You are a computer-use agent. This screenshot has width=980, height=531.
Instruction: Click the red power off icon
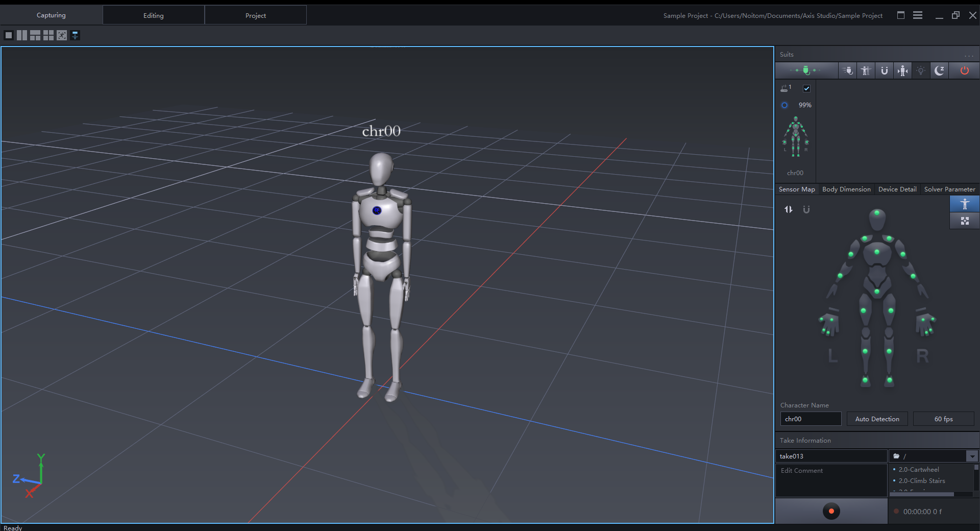pyautogui.click(x=964, y=70)
